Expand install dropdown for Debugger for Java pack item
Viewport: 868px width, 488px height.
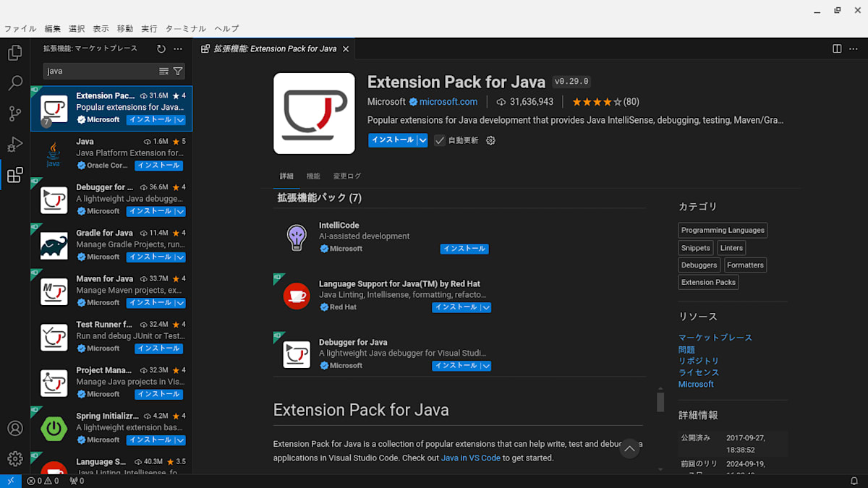coord(486,366)
